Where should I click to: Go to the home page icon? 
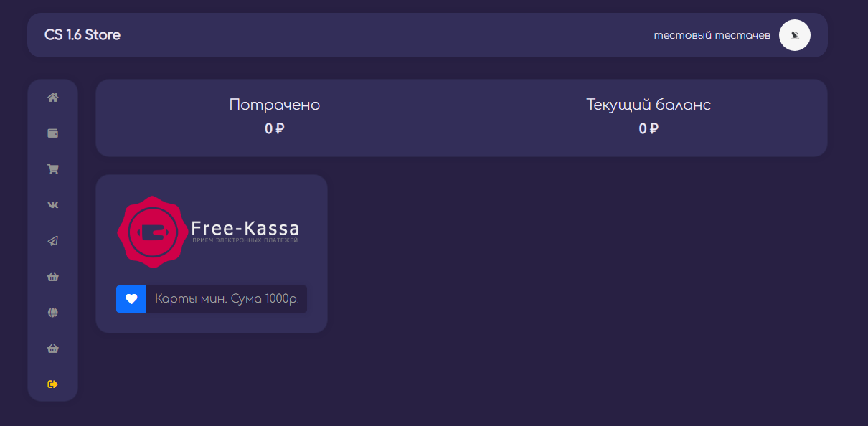[x=52, y=98]
